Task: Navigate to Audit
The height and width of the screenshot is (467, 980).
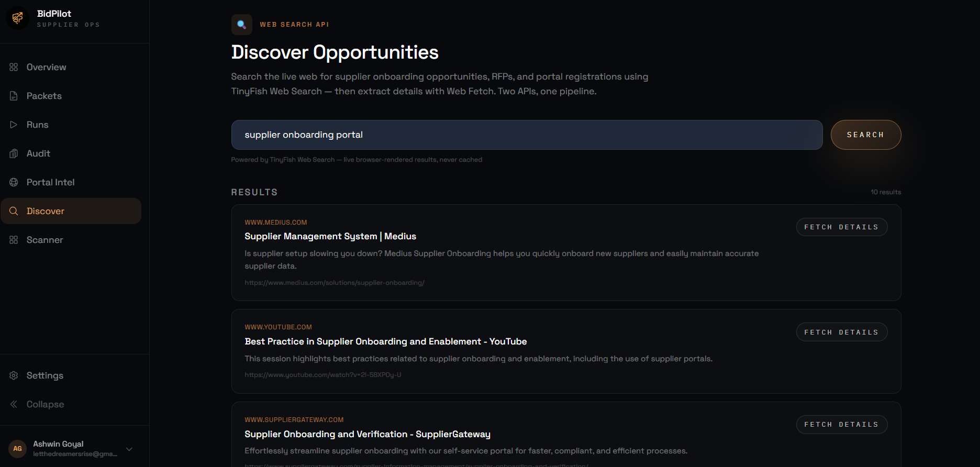Action: click(71, 153)
